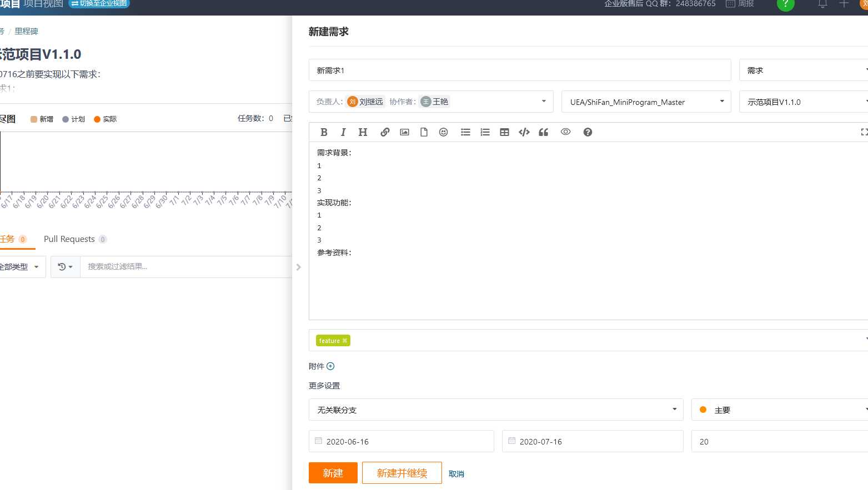Open 无关联分支 branch dropdown
Image resolution: width=868 pixels, height=490 pixels.
[x=496, y=410]
